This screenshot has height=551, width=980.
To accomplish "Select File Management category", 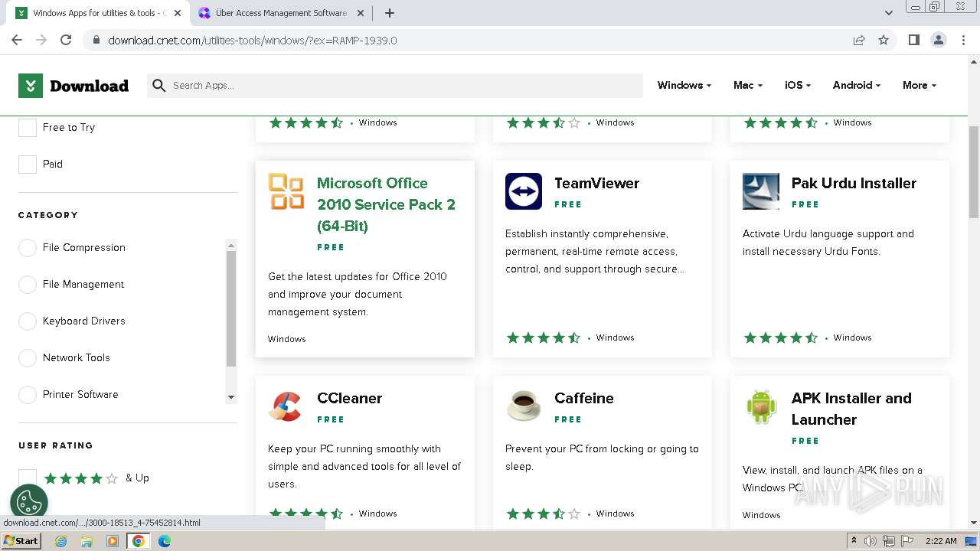I will (x=28, y=285).
